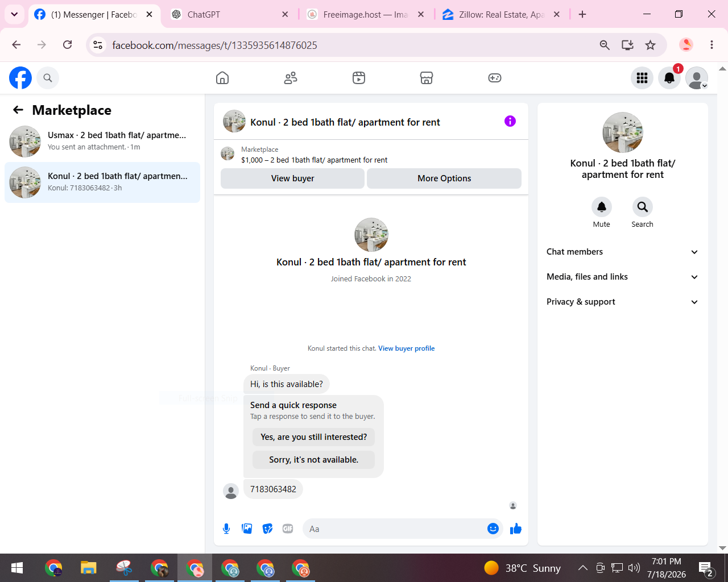View site information icon in address bar
The height and width of the screenshot is (582, 728).
[x=98, y=45]
